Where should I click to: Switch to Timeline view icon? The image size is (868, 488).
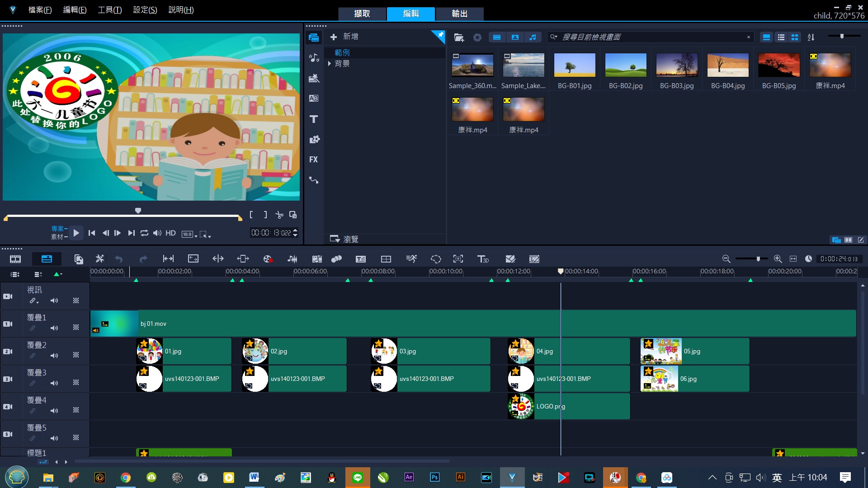pos(47,259)
